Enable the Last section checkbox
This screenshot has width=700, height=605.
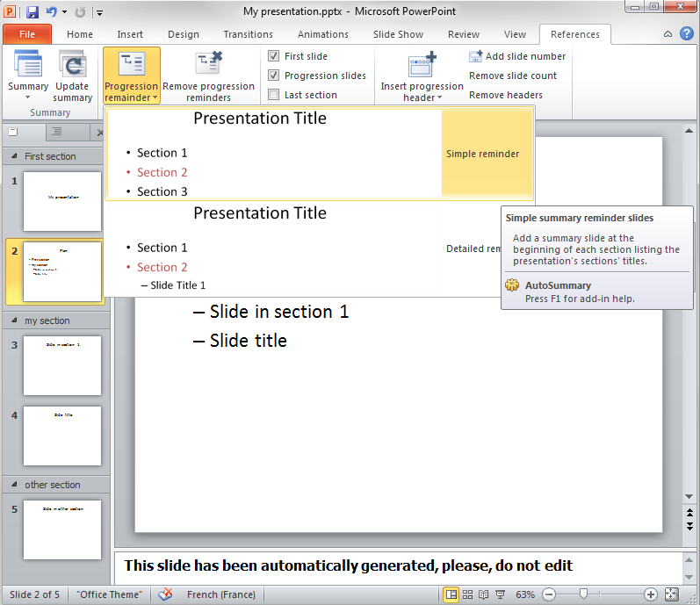click(274, 95)
